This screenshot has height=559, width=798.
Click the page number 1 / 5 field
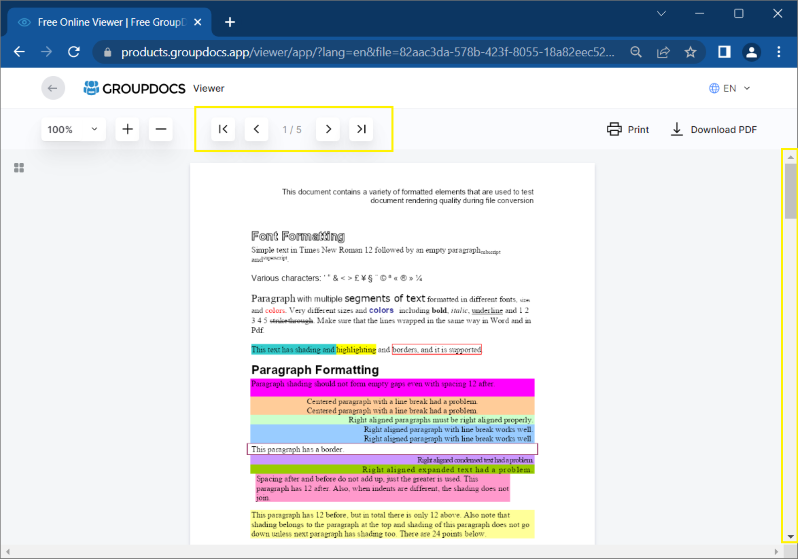pyautogui.click(x=292, y=130)
